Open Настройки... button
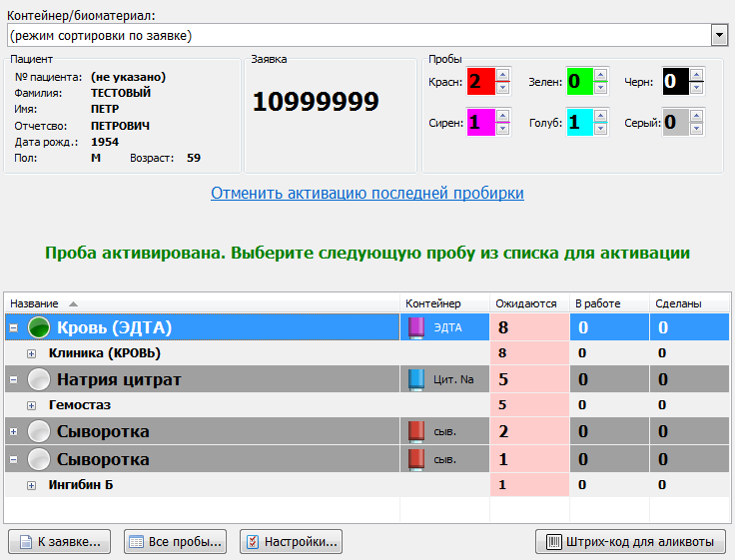Viewport: 735px width, 560px height. tap(291, 542)
